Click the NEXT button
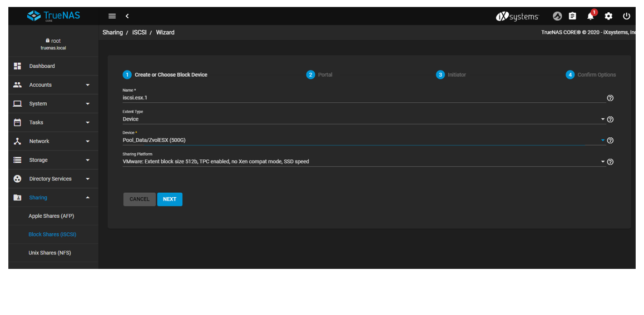Screen dimensions: 644x315 [170, 199]
